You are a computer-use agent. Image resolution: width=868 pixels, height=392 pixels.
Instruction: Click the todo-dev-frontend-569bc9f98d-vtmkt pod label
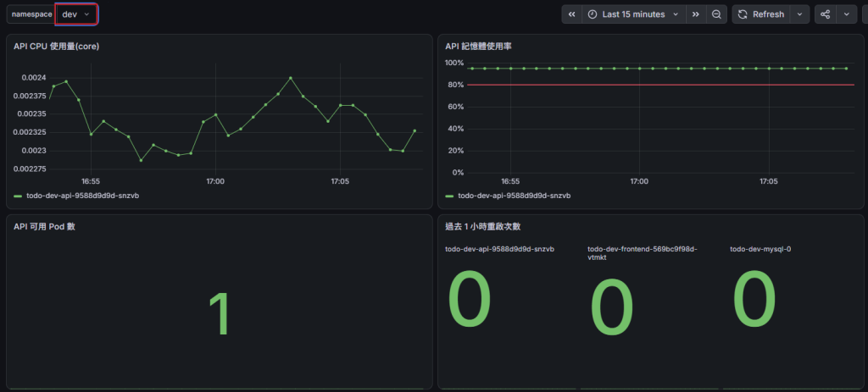(643, 253)
